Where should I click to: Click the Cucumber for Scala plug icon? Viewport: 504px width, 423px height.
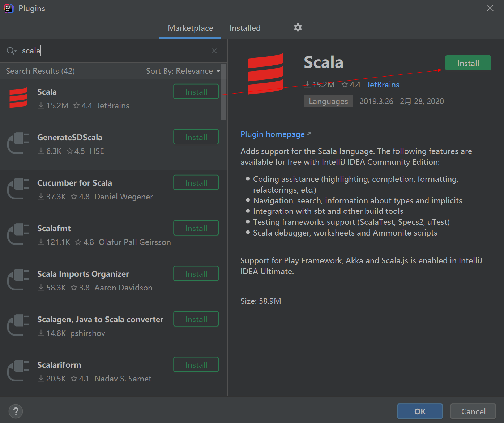pos(18,189)
